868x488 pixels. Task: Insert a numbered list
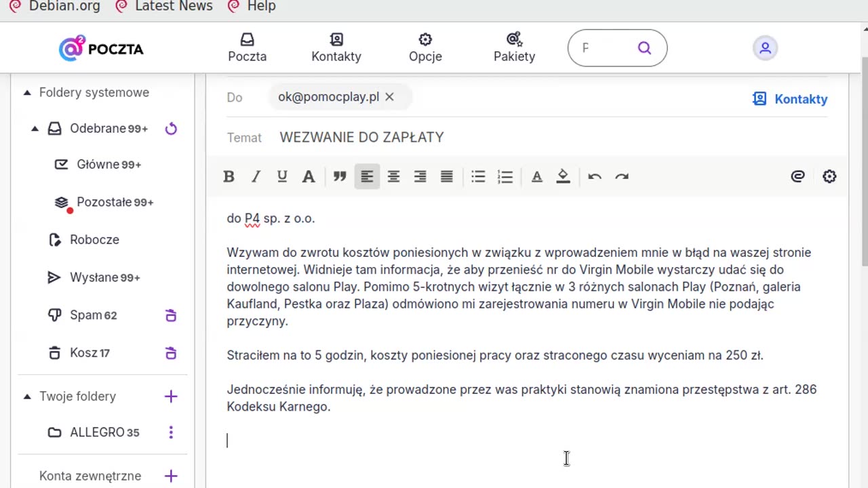[x=505, y=177]
